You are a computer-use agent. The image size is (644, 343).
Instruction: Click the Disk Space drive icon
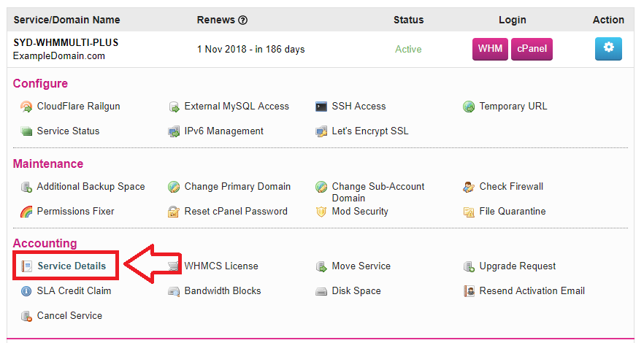click(x=321, y=292)
